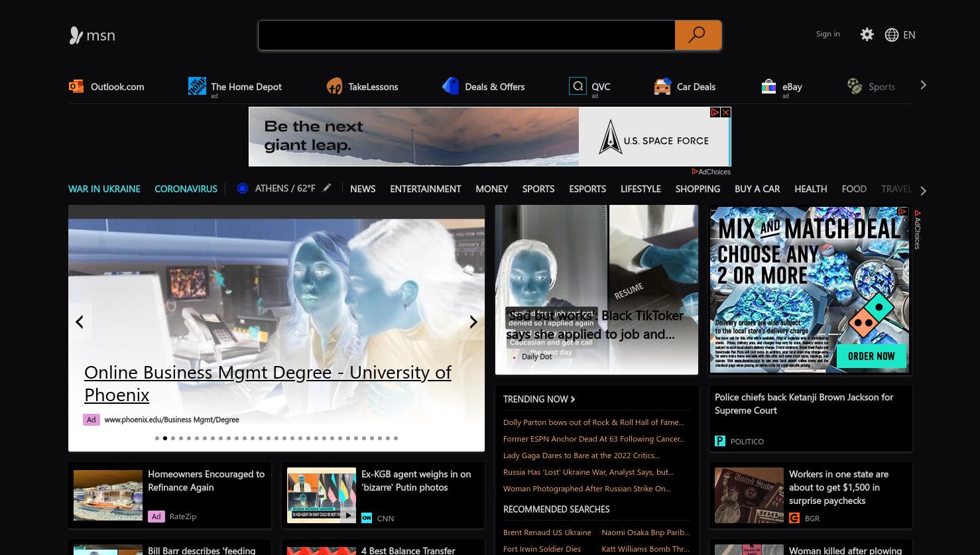Go to previous carousel slide
Image resolution: width=980 pixels, height=555 pixels.
click(x=80, y=322)
